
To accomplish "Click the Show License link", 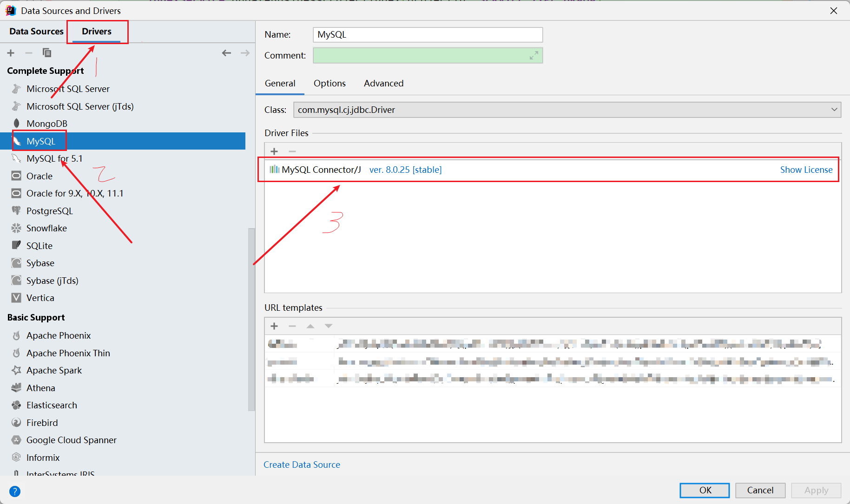I will tap(806, 170).
